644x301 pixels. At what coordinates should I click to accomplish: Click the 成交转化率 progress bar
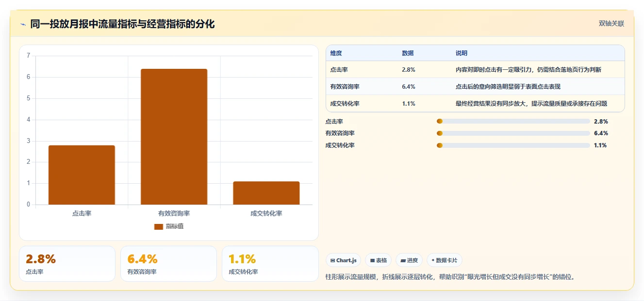513,145
